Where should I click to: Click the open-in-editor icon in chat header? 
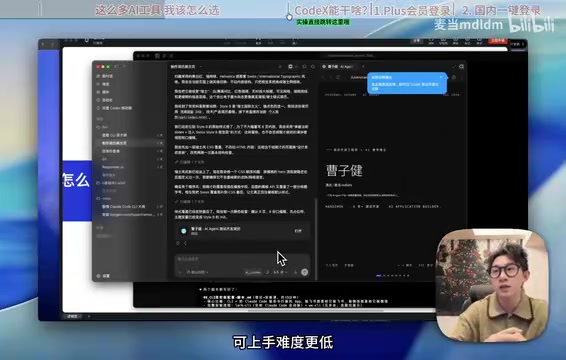point(291,67)
